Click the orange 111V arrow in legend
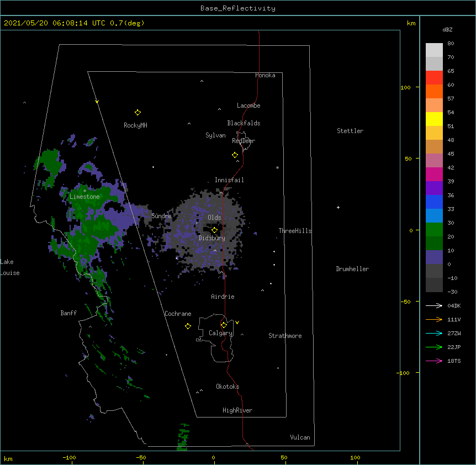Screen dimensions: 476x465 (x=434, y=319)
